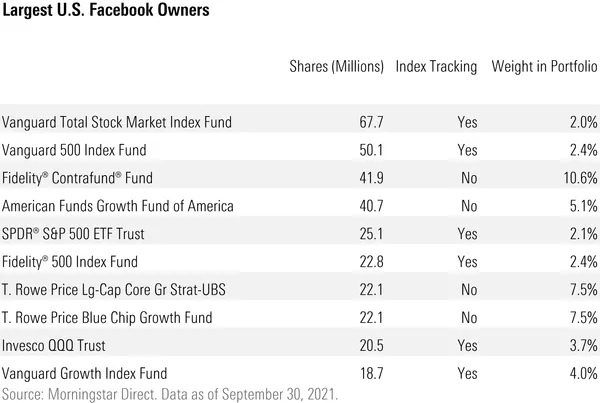Image resolution: width=600 pixels, height=403 pixels.
Task: Click the 'Weight in Portfolio' column header
Action: point(544,67)
